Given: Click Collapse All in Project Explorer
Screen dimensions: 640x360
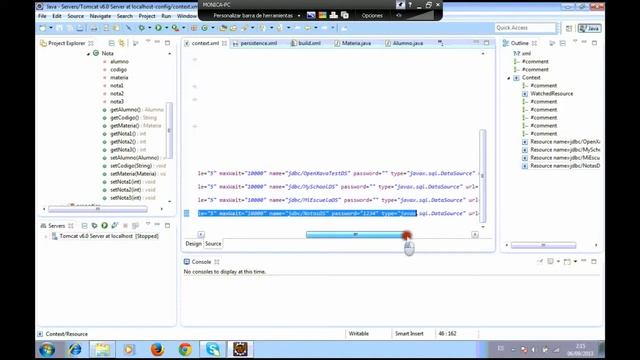Looking at the screenshot, I should (x=111, y=43).
